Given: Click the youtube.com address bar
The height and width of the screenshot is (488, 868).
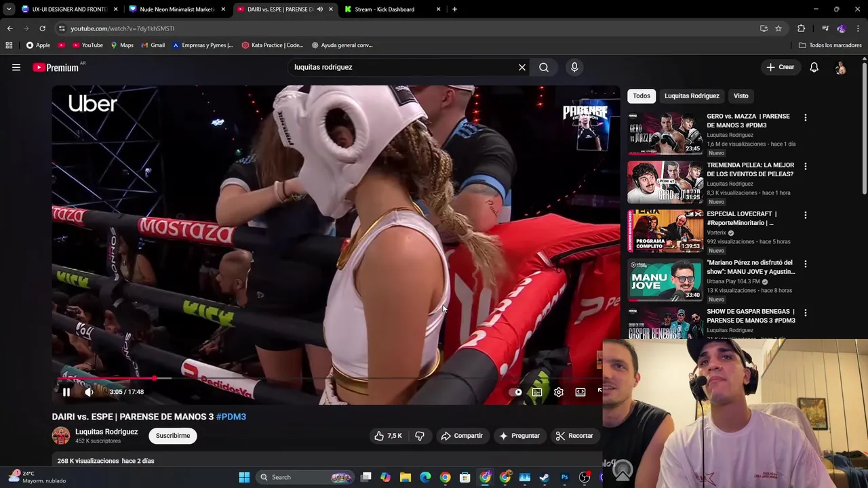Looking at the screenshot, I should click(x=407, y=28).
